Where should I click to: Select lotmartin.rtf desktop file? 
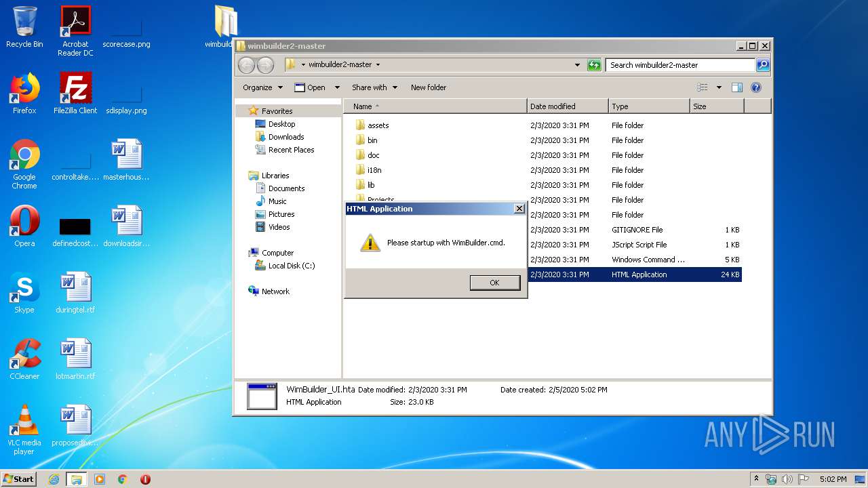(75, 359)
